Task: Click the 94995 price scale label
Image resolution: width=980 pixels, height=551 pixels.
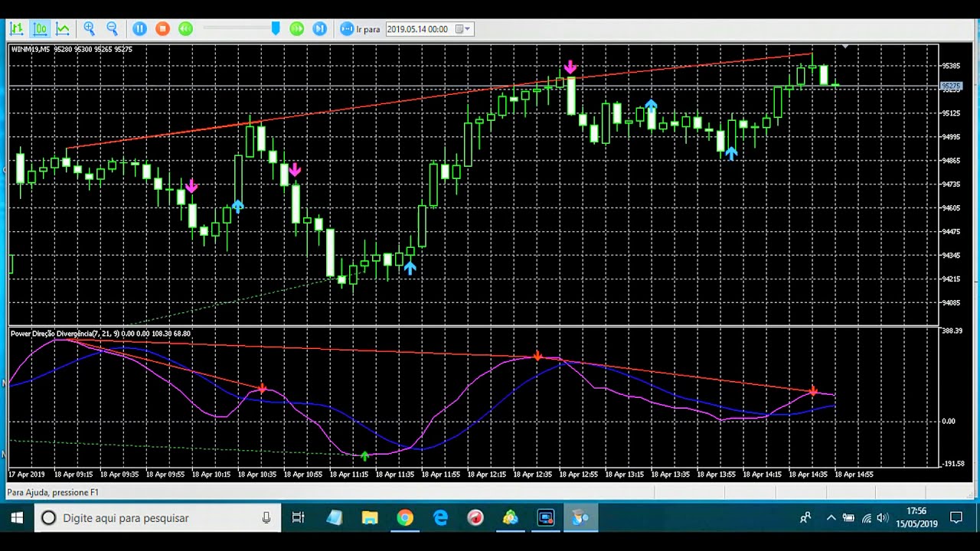Action: [x=951, y=137]
